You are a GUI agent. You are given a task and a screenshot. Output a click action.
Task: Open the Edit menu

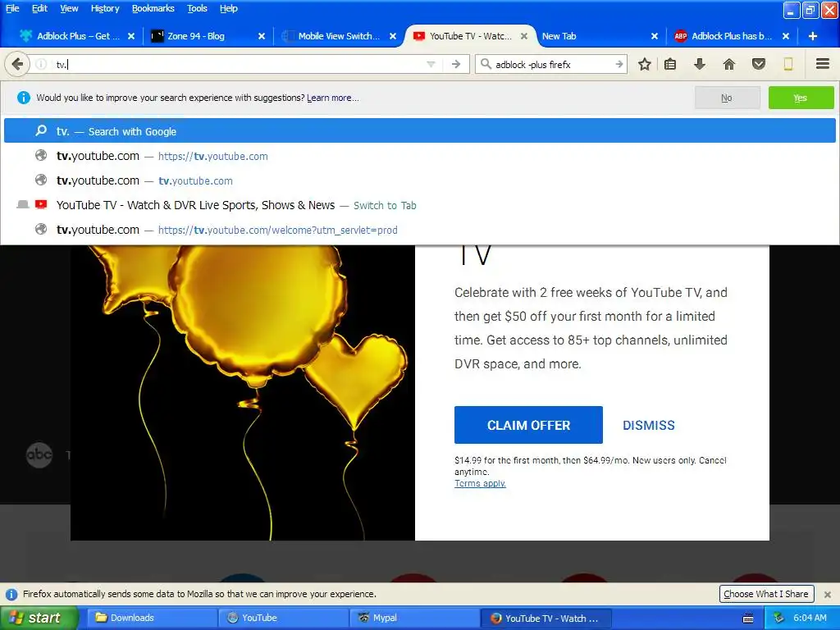(x=39, y=8)
